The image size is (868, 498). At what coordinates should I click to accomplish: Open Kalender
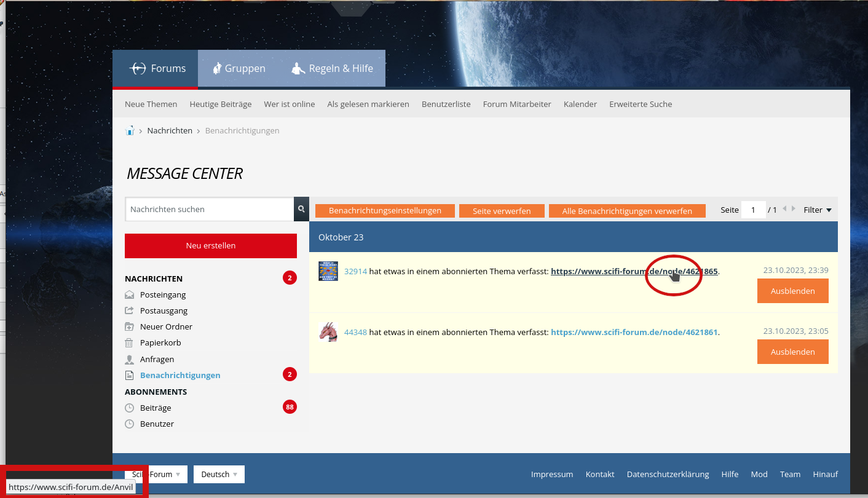tap(580, 104)
